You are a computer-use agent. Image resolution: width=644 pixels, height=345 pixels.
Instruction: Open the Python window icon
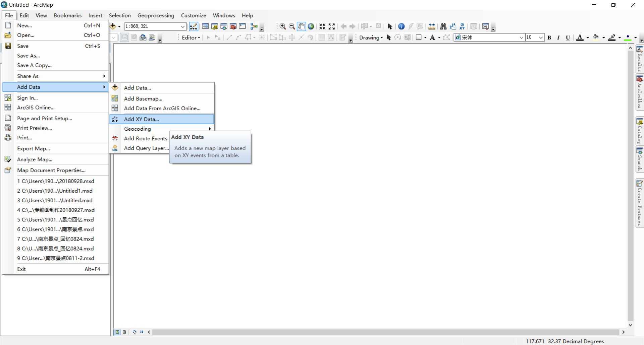click(x=242, y=26)
